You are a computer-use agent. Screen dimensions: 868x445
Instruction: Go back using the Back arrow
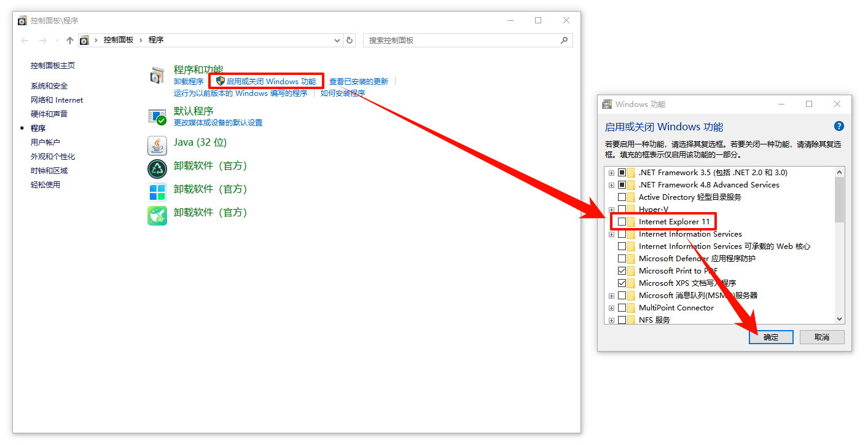25,40
